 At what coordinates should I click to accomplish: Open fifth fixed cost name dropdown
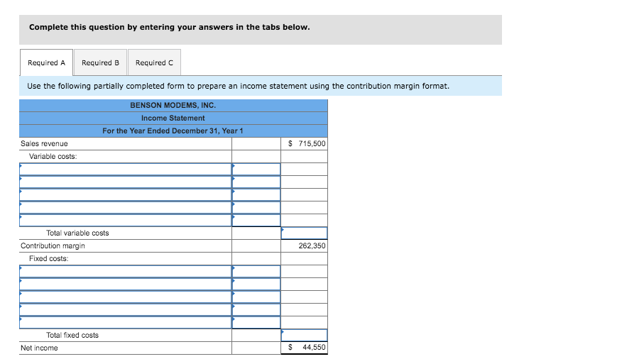coord(125,322)
